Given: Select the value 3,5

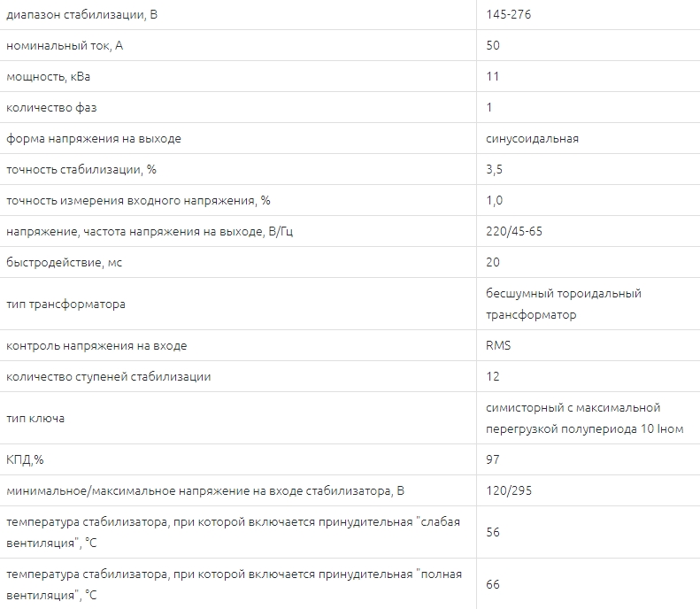Looking at the screenshot, I should [x=494, y=169].
